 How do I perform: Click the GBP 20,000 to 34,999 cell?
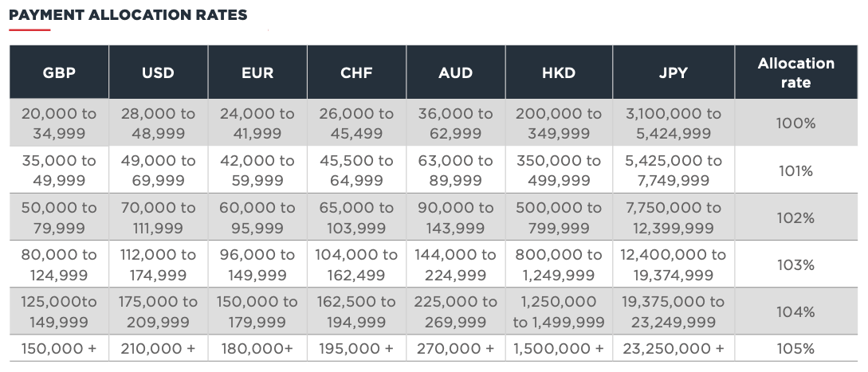[x=59, y=123]
